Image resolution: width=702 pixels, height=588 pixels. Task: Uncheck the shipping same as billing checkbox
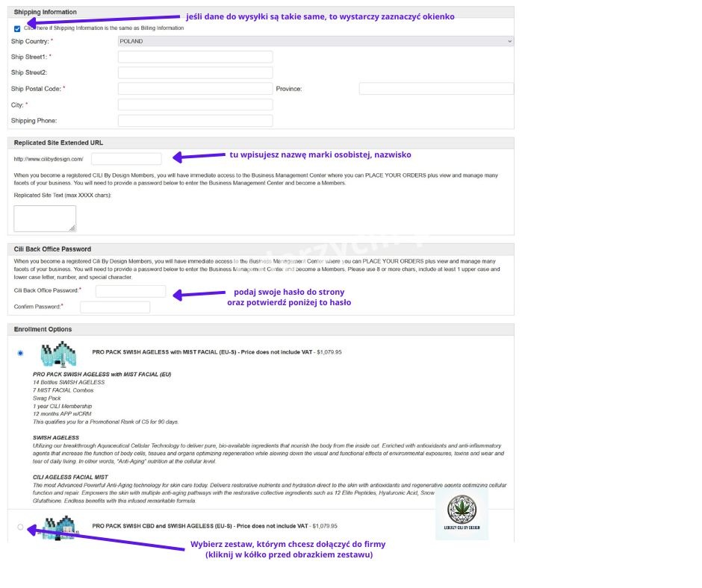click(17, 28)
